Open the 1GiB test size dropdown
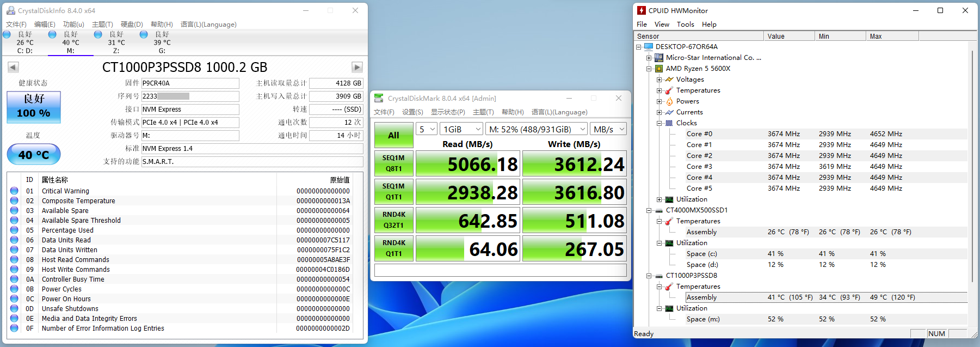This screenshot has width=980, height=347. (461, 129)
